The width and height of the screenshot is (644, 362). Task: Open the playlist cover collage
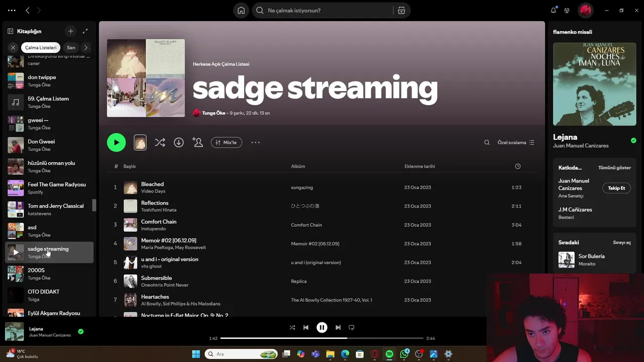146,78
